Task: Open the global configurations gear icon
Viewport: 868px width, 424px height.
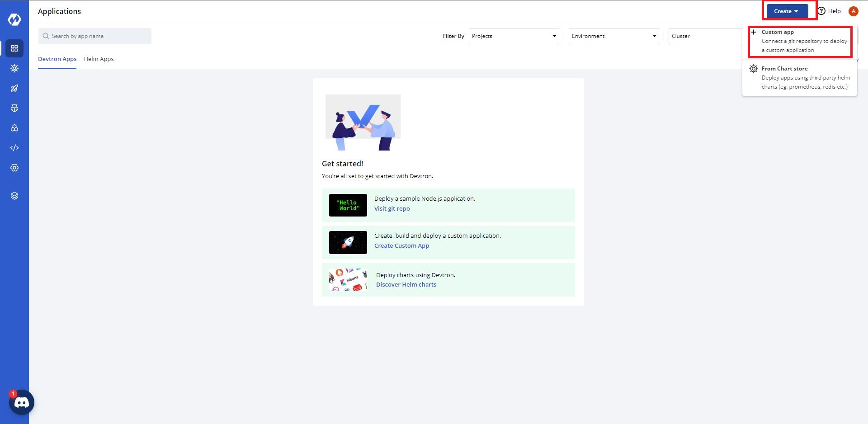Action: pos(14,168)
